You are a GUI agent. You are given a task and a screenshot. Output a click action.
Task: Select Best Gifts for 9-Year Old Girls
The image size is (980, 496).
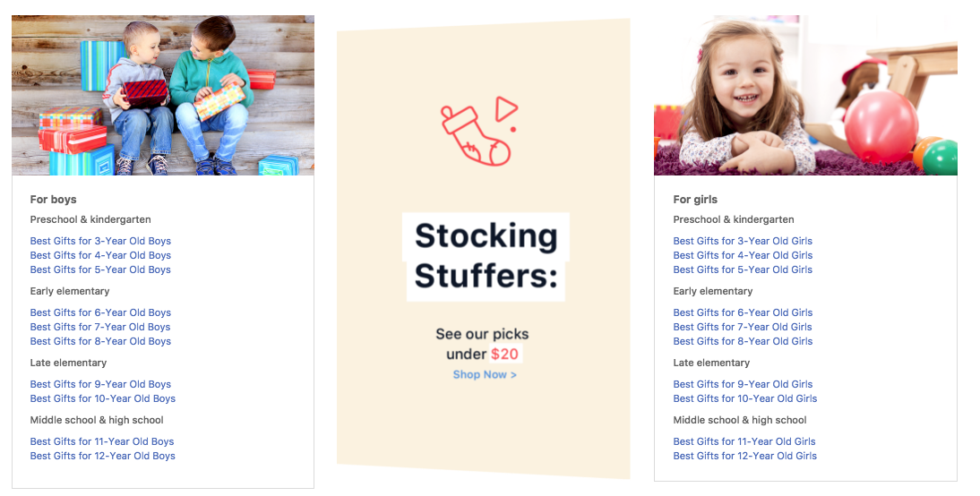tap(743, 384)
